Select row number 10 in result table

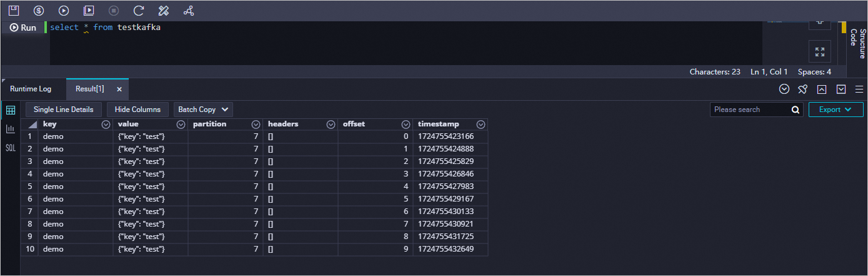point(29,249)
